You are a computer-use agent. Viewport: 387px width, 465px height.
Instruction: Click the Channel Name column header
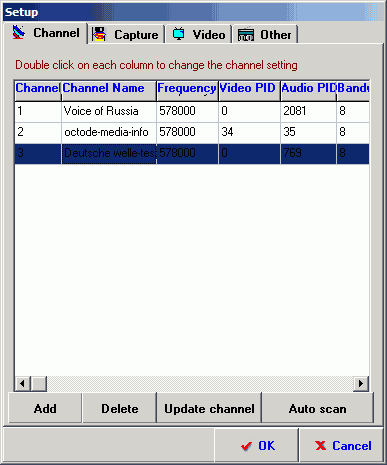point(109,90)
